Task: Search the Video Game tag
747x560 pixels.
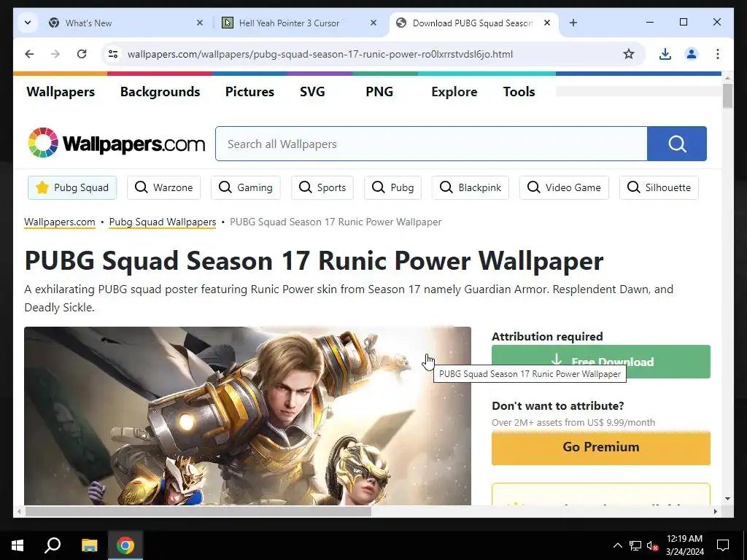Action: tap(564, 187)
